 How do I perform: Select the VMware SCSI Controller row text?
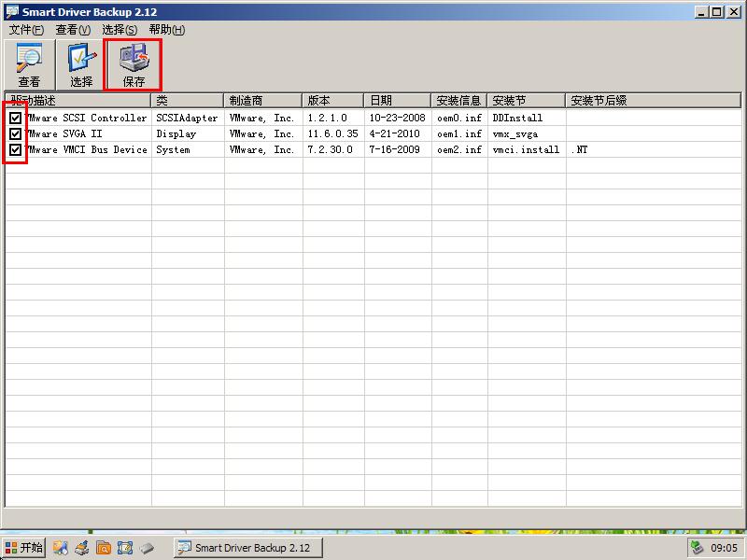pyautogui.click(x=86, y=118)
